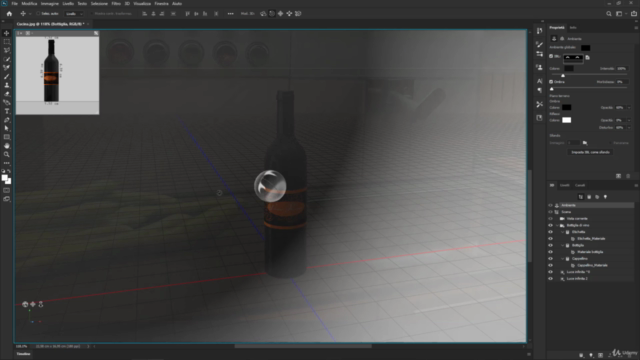Screen dimensions: 640x360
Task: Select the Pen tool
Action: 7,120
